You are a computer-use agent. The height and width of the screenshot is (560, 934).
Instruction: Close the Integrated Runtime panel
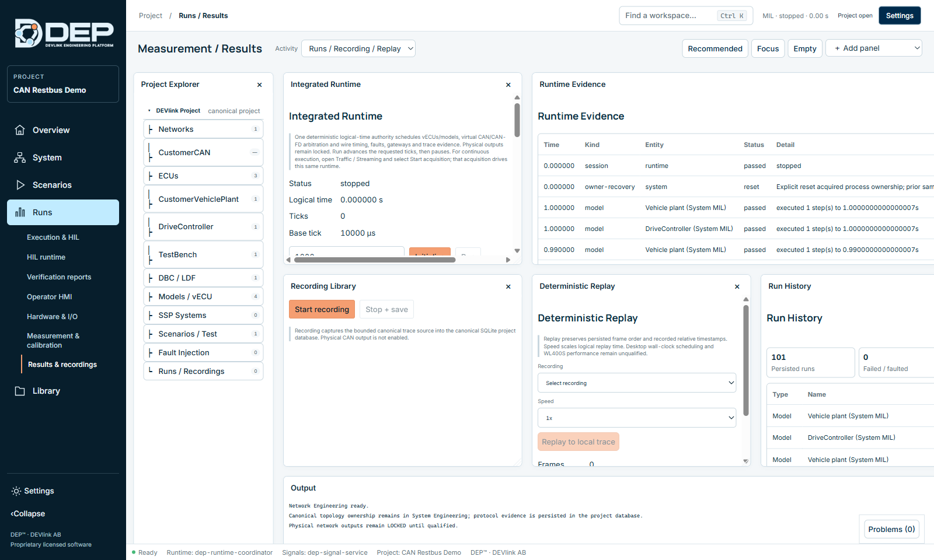508,85
